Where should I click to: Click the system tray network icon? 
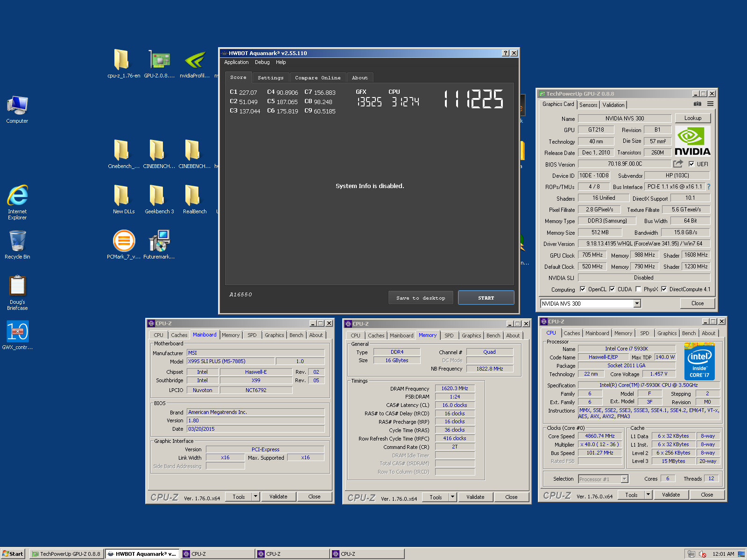pyautogui.click(x=691, y=554)
